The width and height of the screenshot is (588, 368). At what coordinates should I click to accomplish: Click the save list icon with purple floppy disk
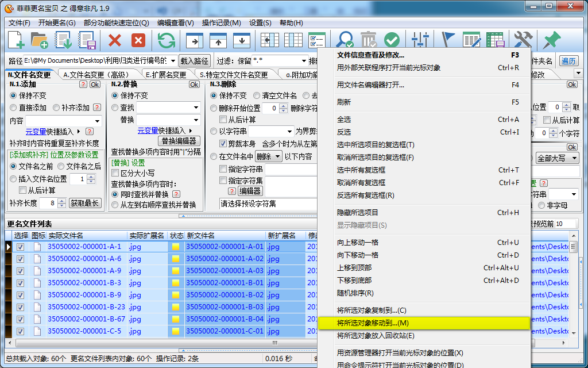[87, 40]
